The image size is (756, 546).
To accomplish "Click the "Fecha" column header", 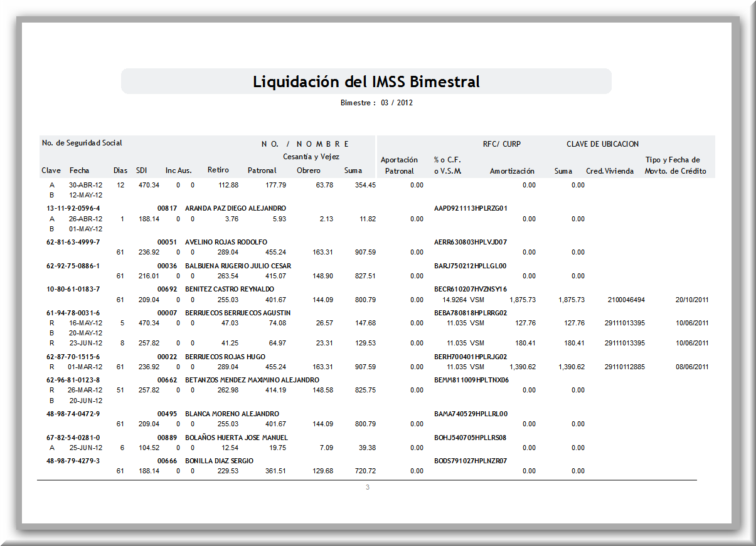I will [80, 171].
